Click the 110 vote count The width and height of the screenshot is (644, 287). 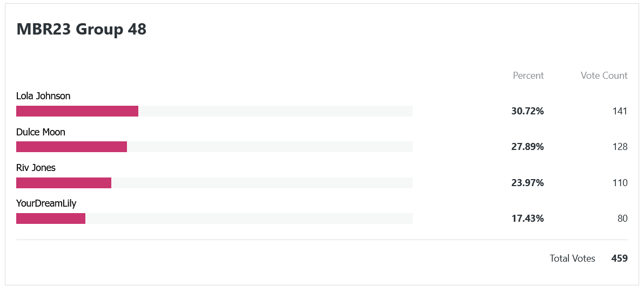tap(620, 183)
